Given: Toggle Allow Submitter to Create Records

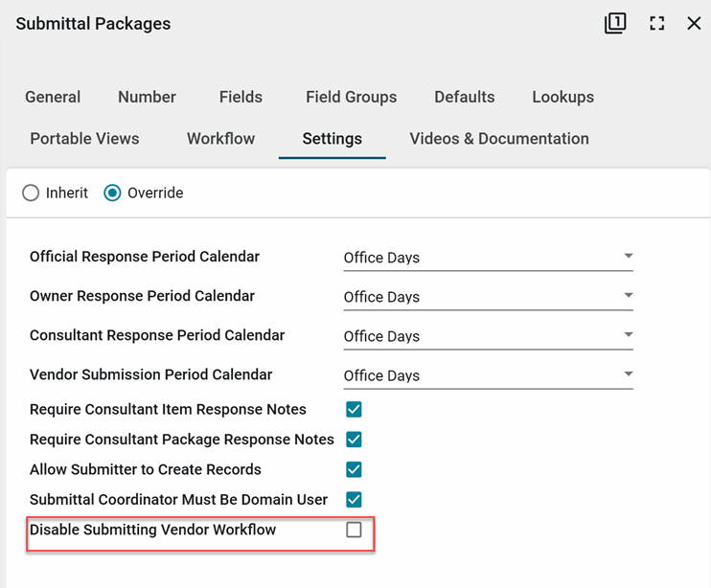Looking at the screenshot, I should coord(354,469).
